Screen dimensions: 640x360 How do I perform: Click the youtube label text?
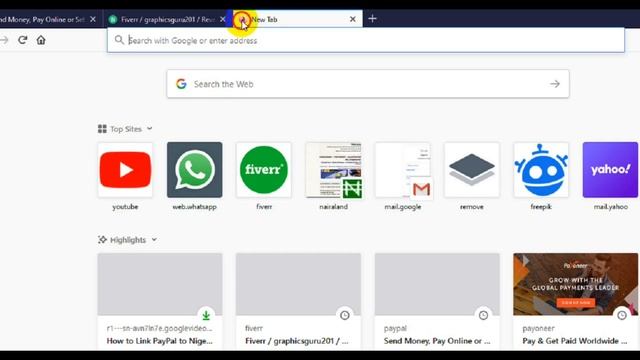click(125, 207)
